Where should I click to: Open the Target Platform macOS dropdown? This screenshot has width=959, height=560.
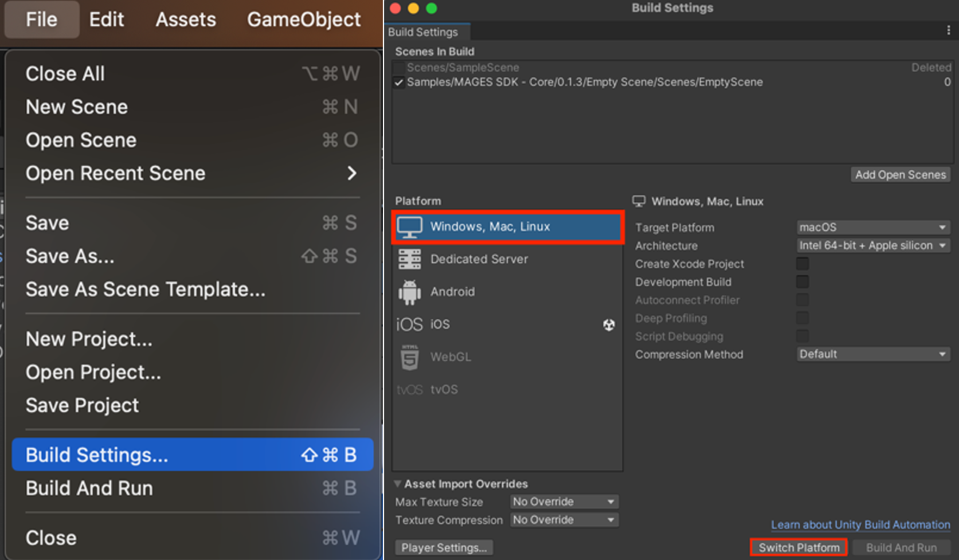(x=872, y=228)
